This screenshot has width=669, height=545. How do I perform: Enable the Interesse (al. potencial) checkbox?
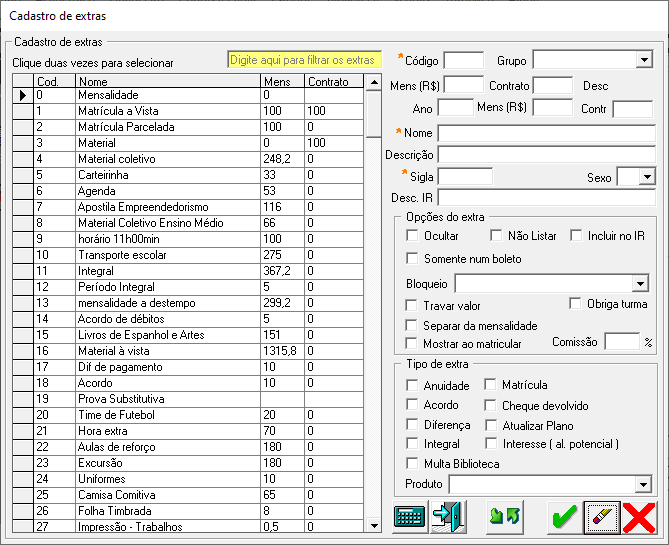[491, 444]
